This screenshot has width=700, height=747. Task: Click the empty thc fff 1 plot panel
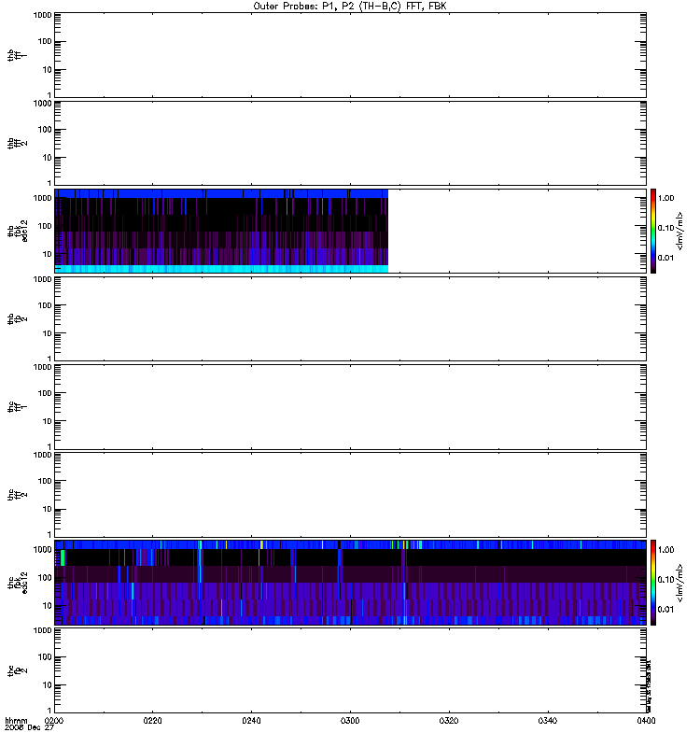pos(350,407)
